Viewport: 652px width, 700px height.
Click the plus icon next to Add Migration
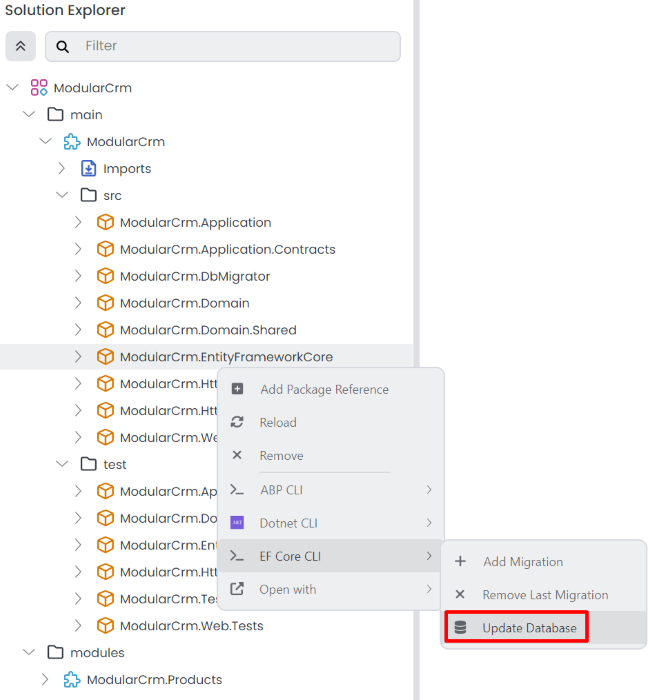(460, 561)
